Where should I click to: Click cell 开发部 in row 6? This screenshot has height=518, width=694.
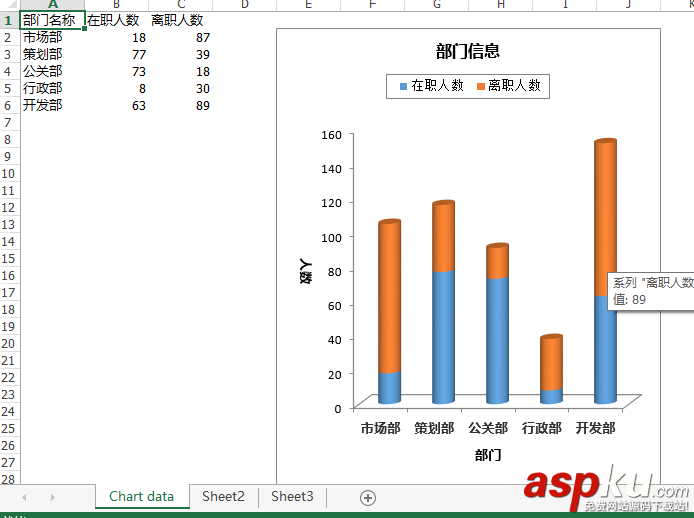[53, 105]
